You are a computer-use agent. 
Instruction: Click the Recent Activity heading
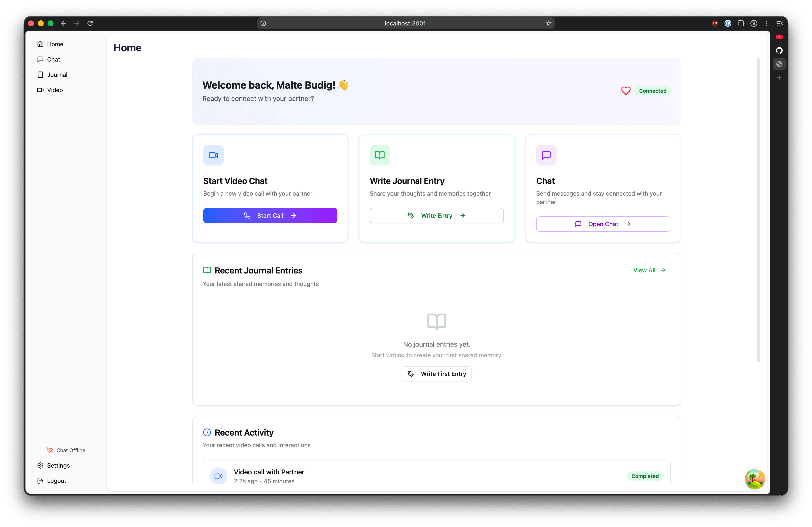point(244,433)
